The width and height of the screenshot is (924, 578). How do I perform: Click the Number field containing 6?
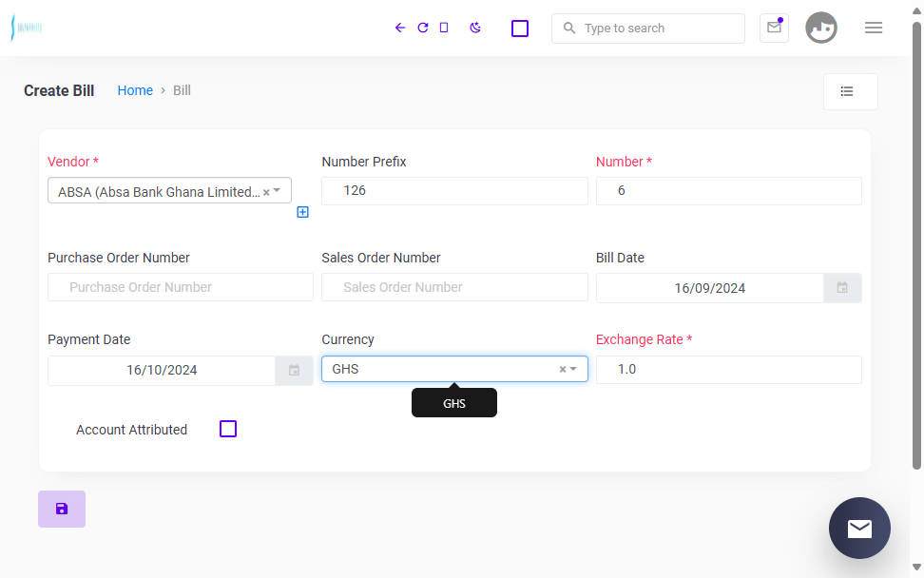728,191
